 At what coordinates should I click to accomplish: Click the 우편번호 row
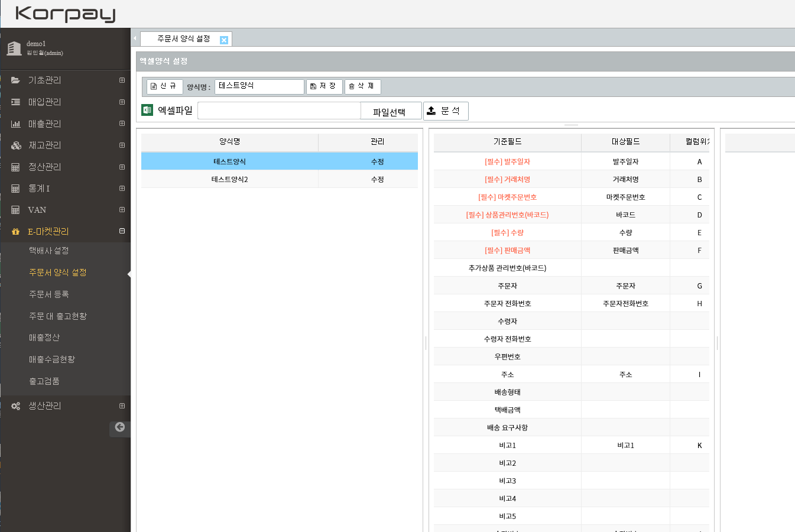[x=571, y=356]
